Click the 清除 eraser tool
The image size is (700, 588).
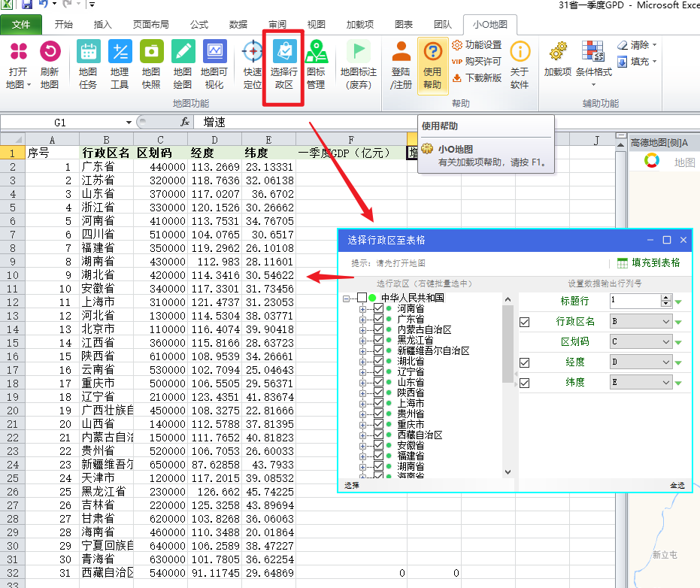[637, 45]
